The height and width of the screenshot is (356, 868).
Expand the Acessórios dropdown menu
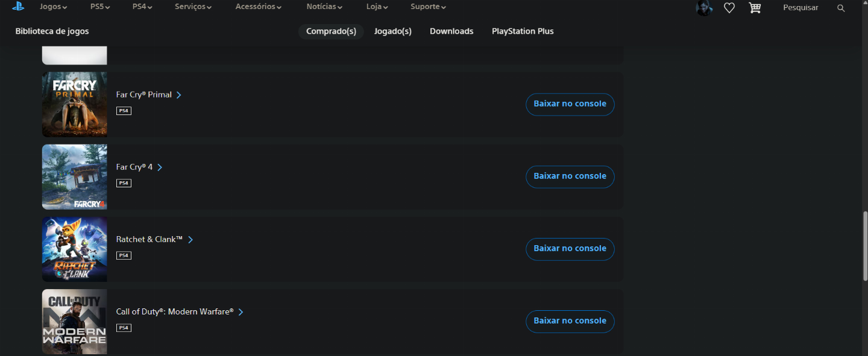click(259, 7)
